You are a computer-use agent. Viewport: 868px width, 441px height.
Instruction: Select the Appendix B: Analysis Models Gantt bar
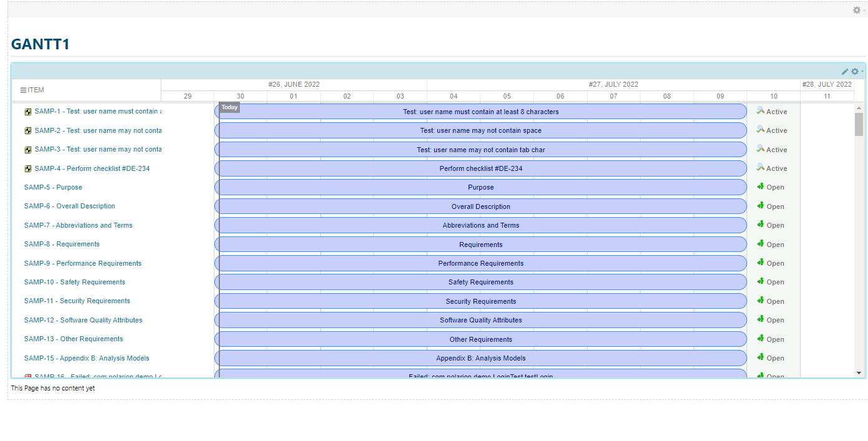tap(480, 358)
